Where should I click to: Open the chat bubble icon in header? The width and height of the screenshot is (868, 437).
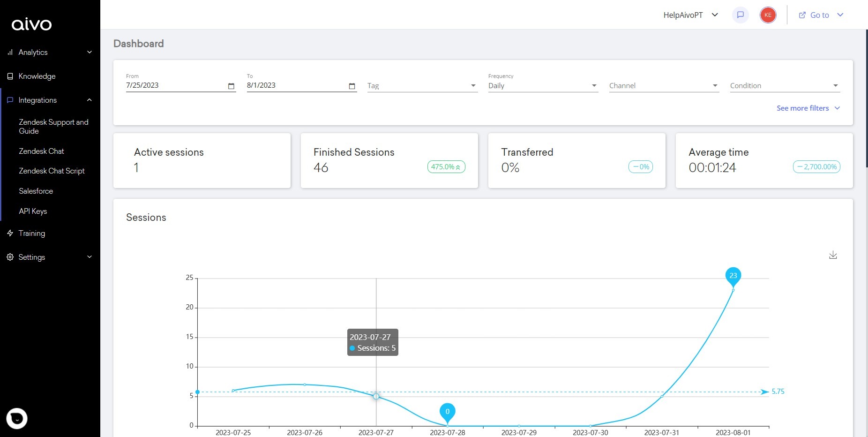(740, 15)
